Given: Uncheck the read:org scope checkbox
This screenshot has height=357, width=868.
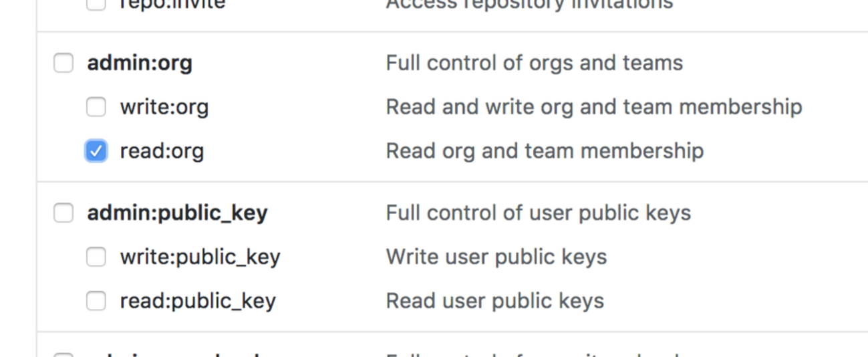Looking at the screenshot, I should coord(96,151).
